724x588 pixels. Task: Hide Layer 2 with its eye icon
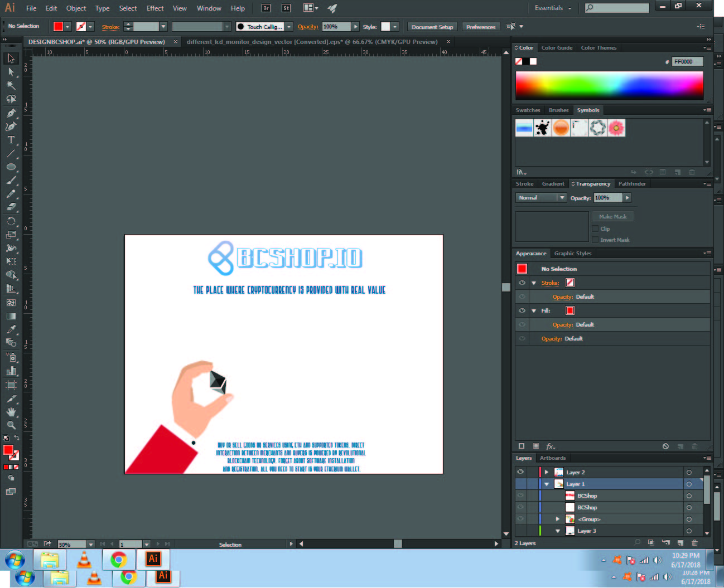point(520,472)
